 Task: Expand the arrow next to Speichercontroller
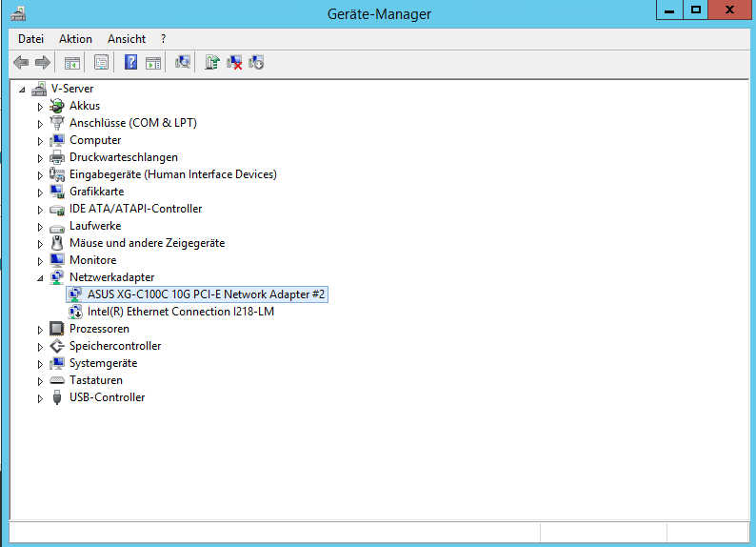point(40,347)
